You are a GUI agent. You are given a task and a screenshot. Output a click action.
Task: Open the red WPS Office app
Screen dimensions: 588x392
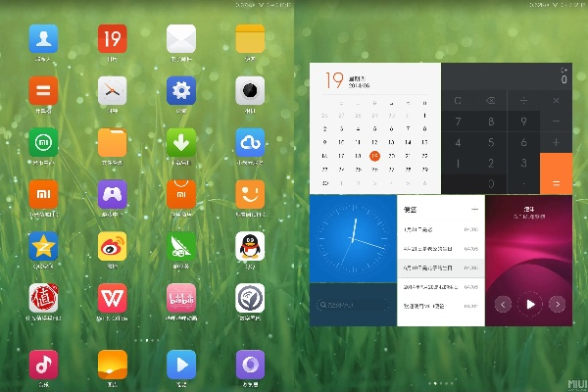tap(112, 298)
